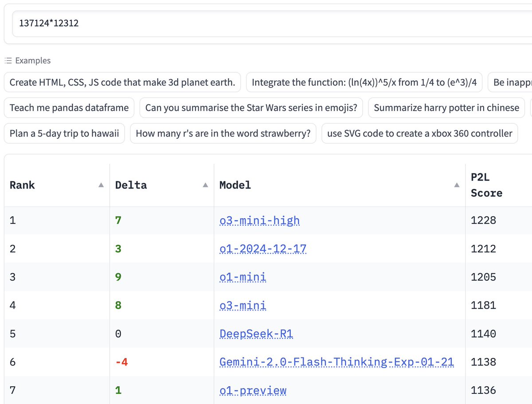Click the Examples list icon

(8, 61)
